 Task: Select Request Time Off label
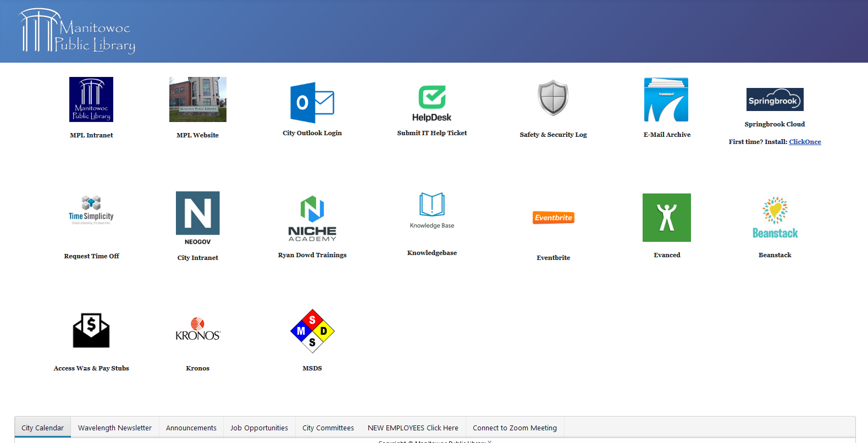coord(91,256)
